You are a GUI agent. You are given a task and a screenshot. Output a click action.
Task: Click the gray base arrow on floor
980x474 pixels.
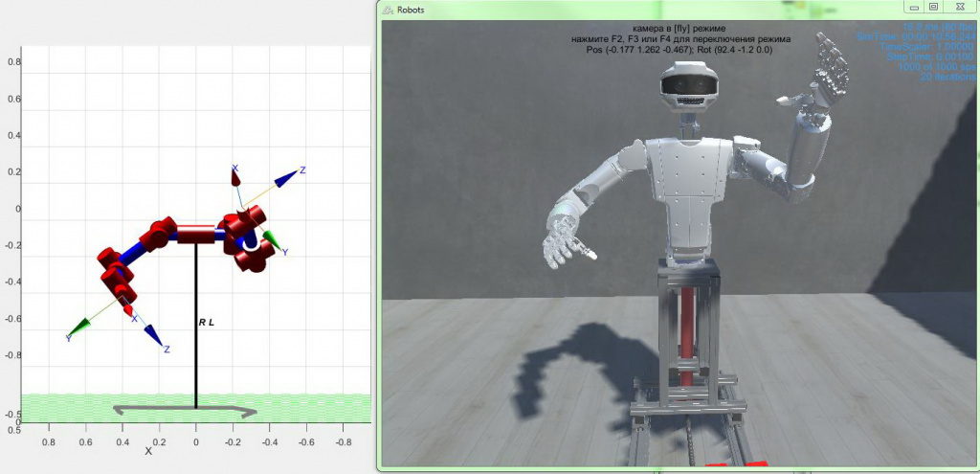coord(185,410)
